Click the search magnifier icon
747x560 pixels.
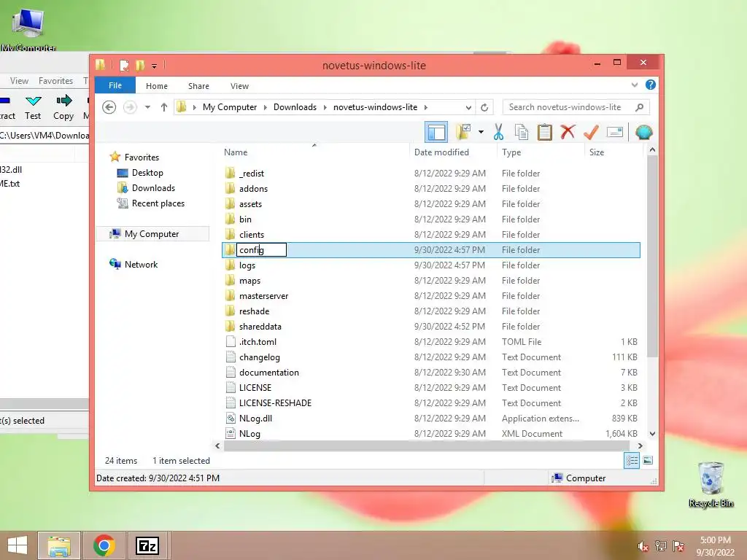[x=640, y=107]
